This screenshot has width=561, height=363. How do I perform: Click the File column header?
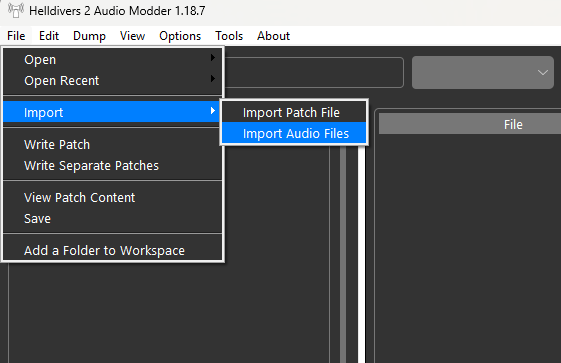pyautogui.click(x=470, y=124)
